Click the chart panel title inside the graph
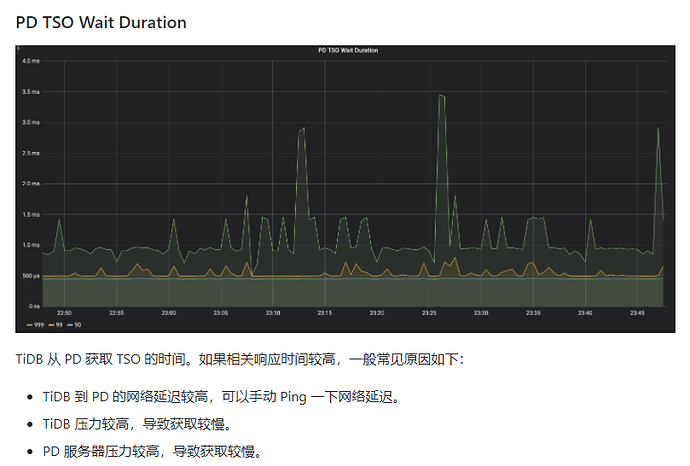Viewport: 690px width, 466px height. point(348,51)
